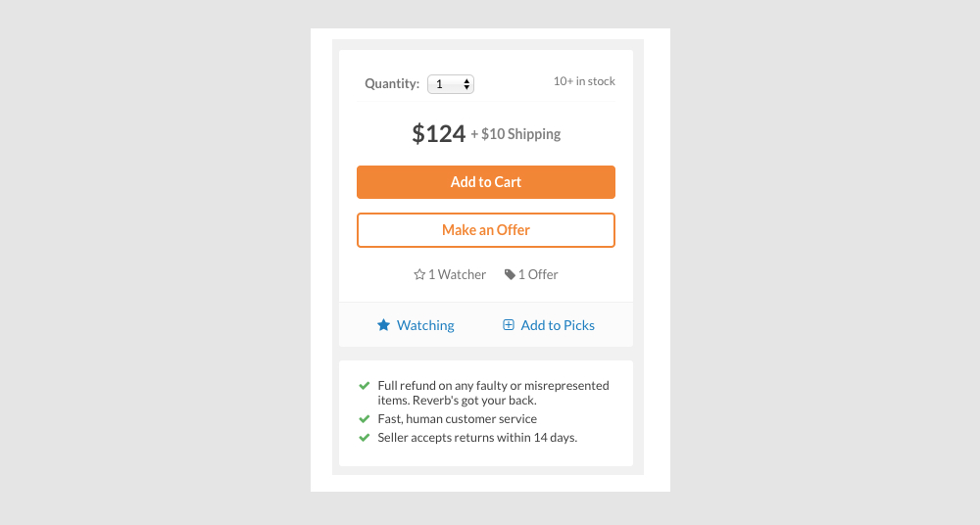Click the blue filled star Watching icon
The width and height of the screenshot is (980, 525).
pos(384,325)
